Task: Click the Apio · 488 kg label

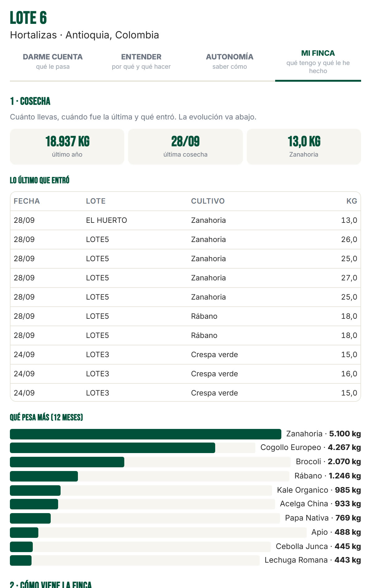Action: tap(336, 532)
